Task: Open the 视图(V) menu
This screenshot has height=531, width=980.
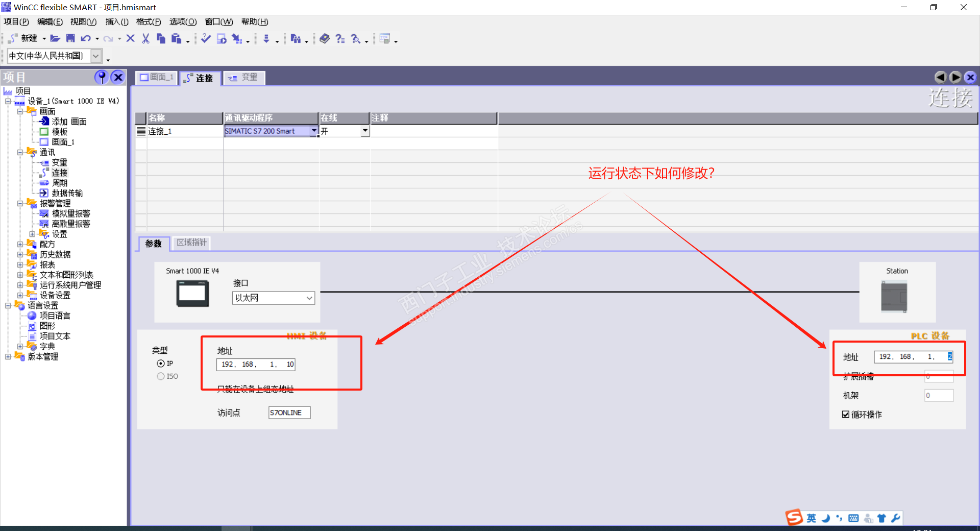Action: pos(83,21)
